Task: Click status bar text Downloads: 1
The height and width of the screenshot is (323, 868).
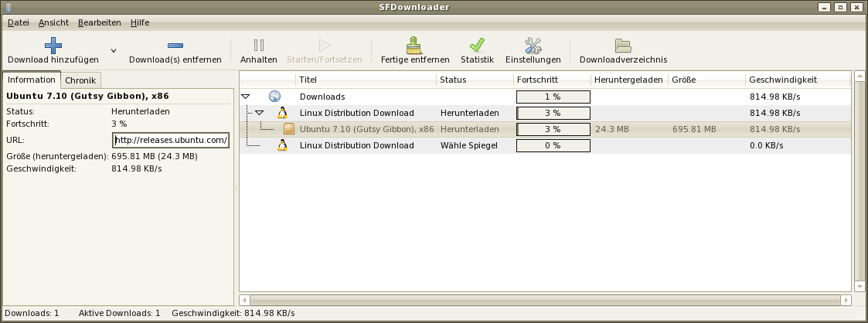Action: pos(32,313)
